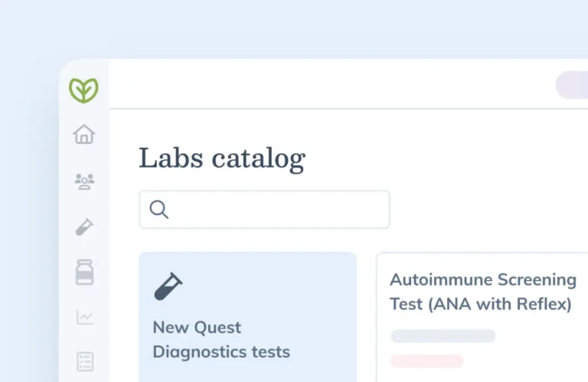Click the blank top header bar

(329, 84)
